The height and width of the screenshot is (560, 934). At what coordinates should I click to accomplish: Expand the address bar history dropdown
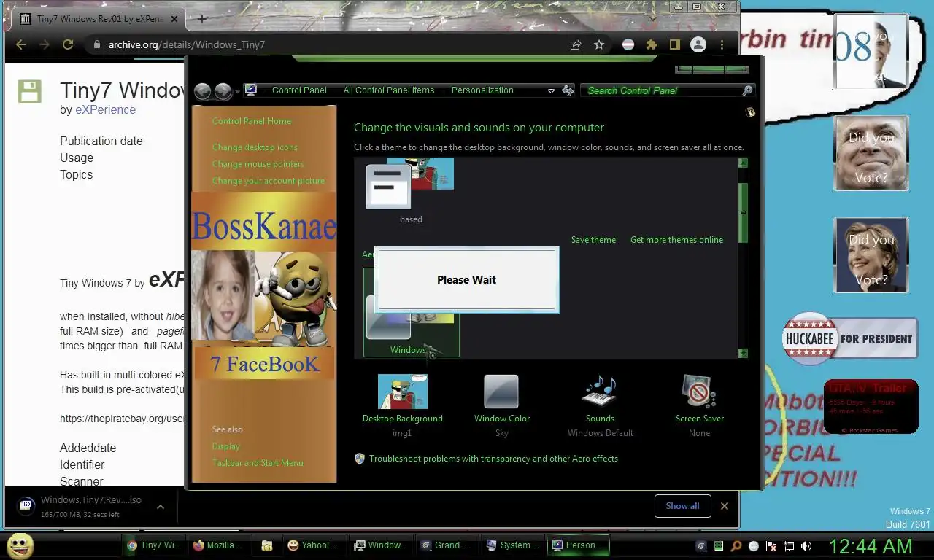[x=552, y=90]
